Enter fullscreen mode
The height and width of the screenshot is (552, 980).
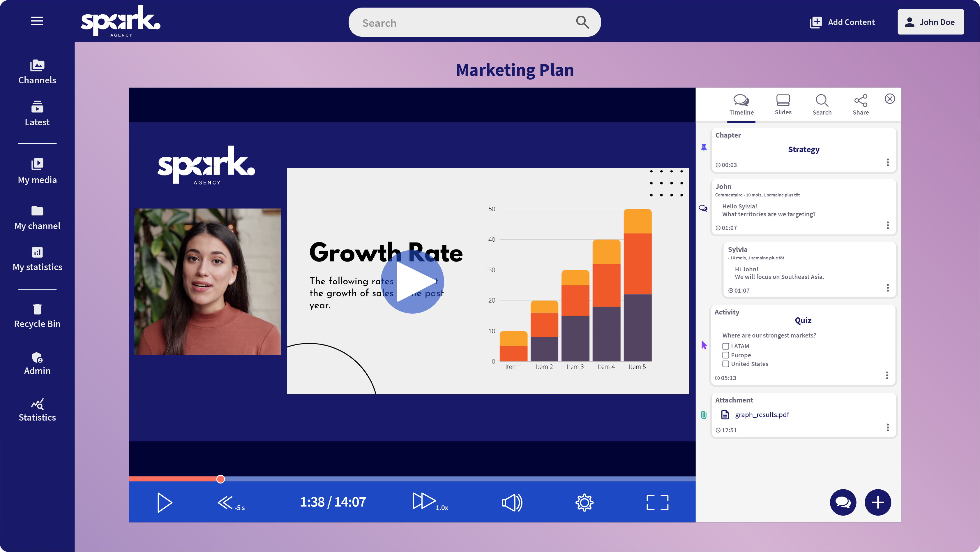(x=657, y=502)
